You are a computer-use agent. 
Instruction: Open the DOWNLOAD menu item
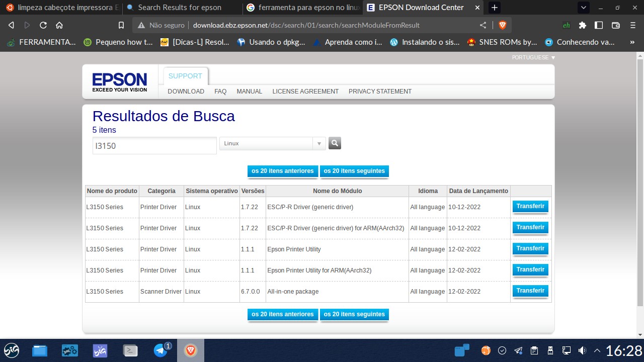pos(186,92)
